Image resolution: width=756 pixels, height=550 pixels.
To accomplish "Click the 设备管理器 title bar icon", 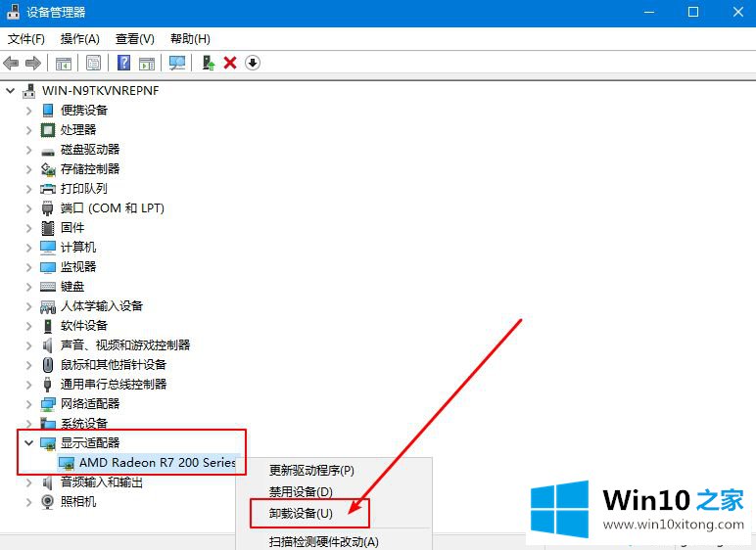I will (x=13, y=12).
